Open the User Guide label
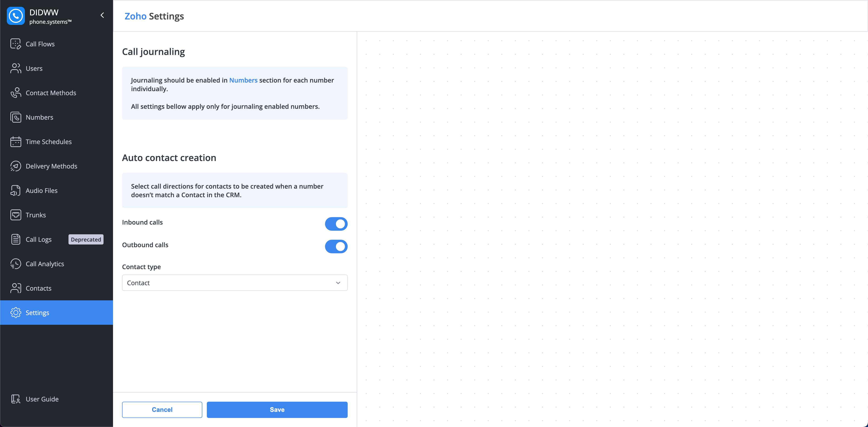This screenshot has width=868, height=427. (x=42, y=399)
